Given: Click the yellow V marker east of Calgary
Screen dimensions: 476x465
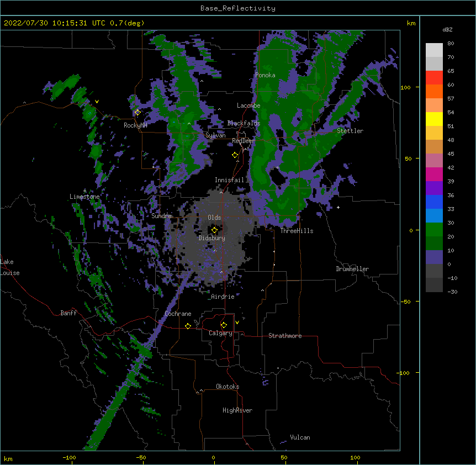Looking at the screenshot, I should pyautogui.click(x=237, y=323).
